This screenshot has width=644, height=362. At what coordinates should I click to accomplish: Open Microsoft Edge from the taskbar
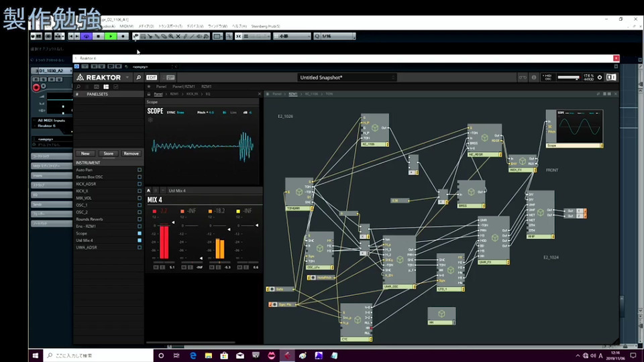point(193,355)
